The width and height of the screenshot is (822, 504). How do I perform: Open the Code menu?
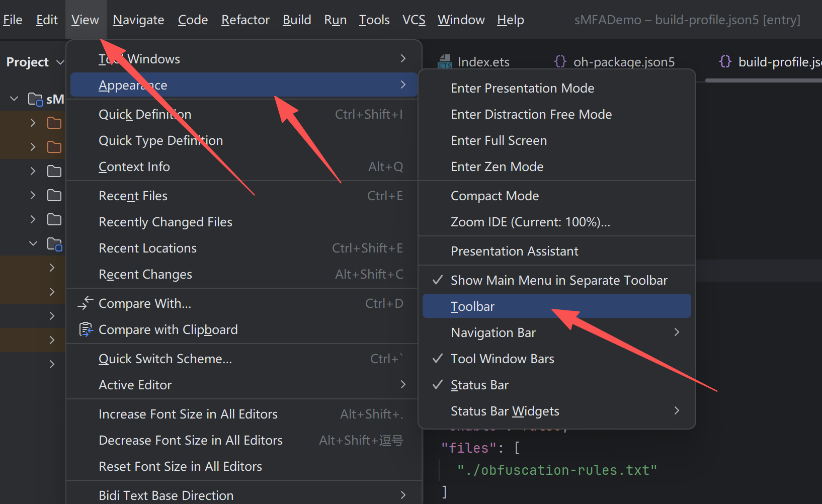point(193,20)
